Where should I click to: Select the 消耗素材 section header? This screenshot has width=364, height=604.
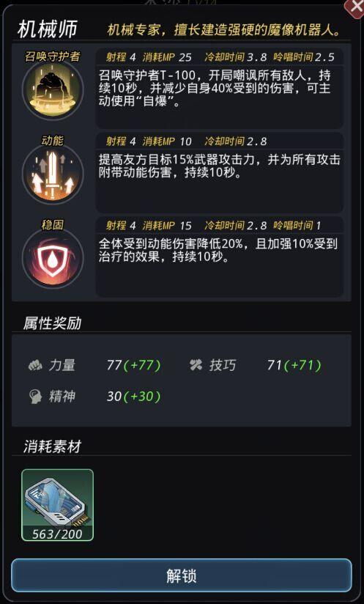52,447
